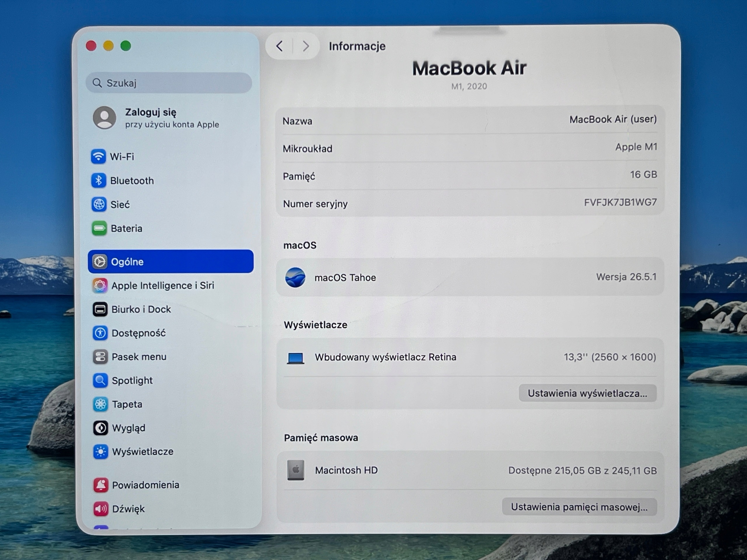This screenshot has height=560, width=747.
Task: Open the Bluetooth icon in sidebar
Action: (x=99, y=180)
